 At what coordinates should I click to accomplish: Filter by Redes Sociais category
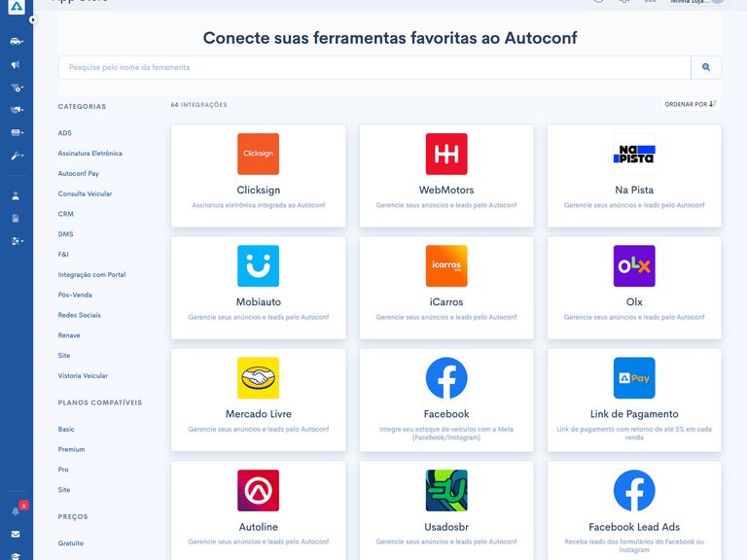[79, 315]
